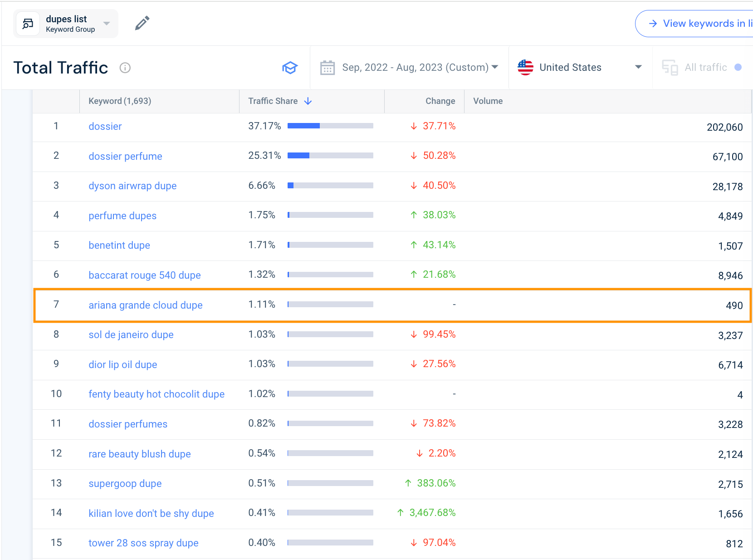Click the 50.28% change value
This screenshot has height=560, width=753.
[x=439, y=156]
